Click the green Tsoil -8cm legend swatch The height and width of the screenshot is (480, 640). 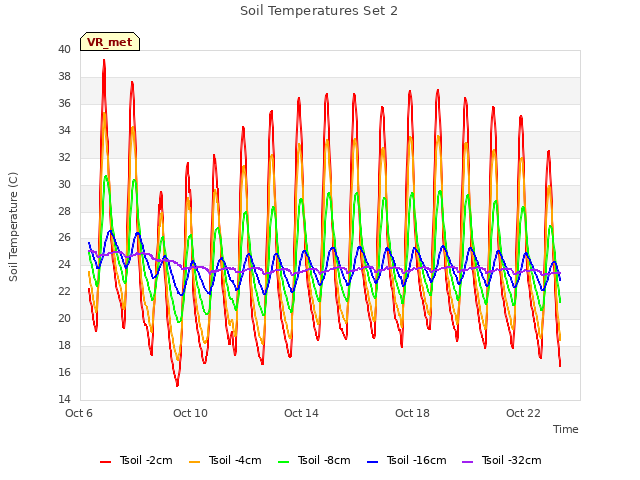click(283, 462)
